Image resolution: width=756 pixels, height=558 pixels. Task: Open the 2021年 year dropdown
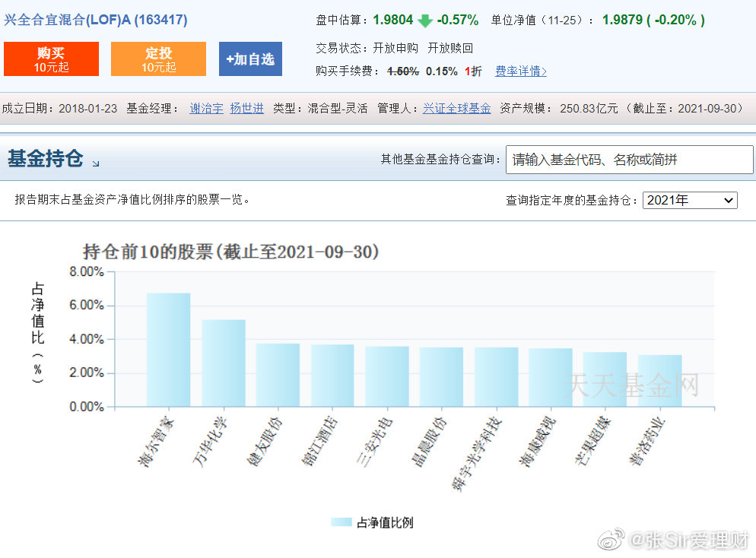click(x=690, y=200)
